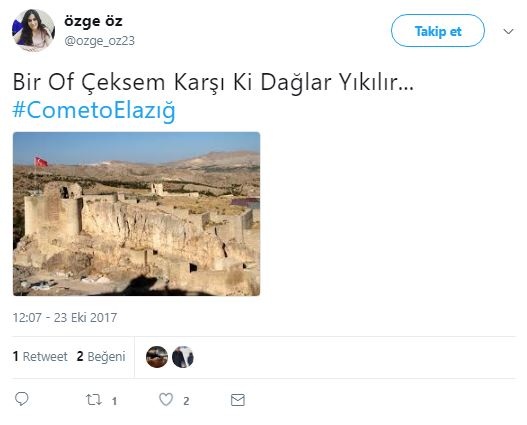
Task: Open the #CometoElazığ hashtag link
Action: (94, 110)
